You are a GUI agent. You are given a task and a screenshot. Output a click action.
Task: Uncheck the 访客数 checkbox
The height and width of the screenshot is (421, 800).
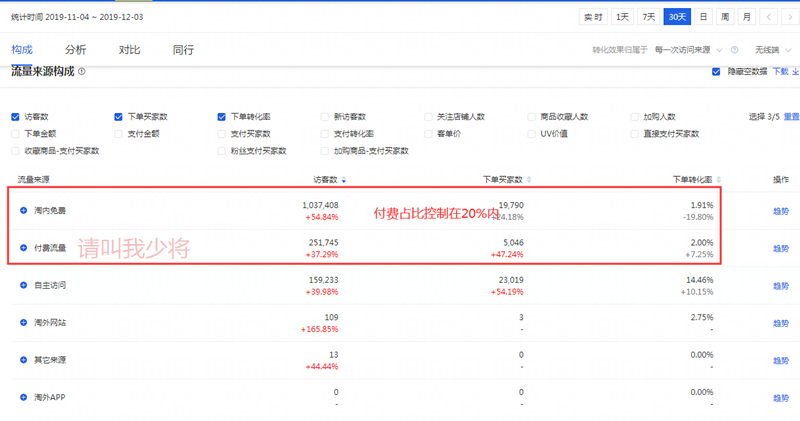click(x=15, y=117)
